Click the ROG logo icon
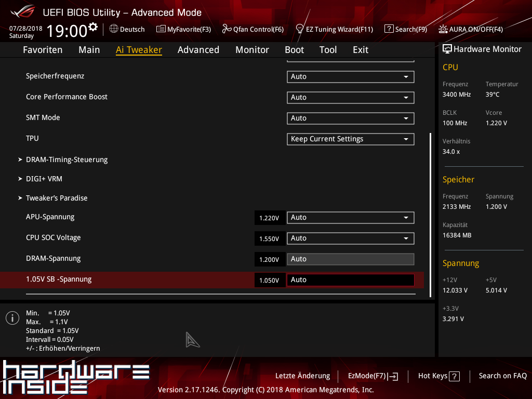 (x=22, y=11)
